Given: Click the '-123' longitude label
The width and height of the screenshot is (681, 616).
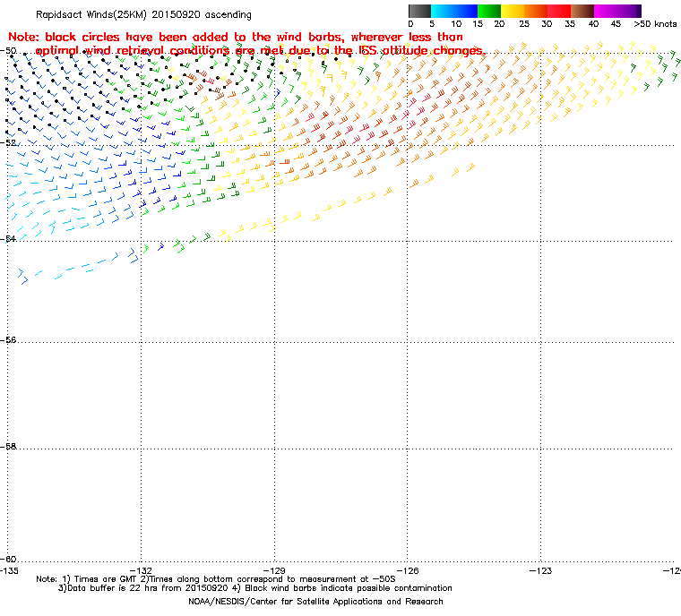Looking at the screenshot, I should [540, 570].
